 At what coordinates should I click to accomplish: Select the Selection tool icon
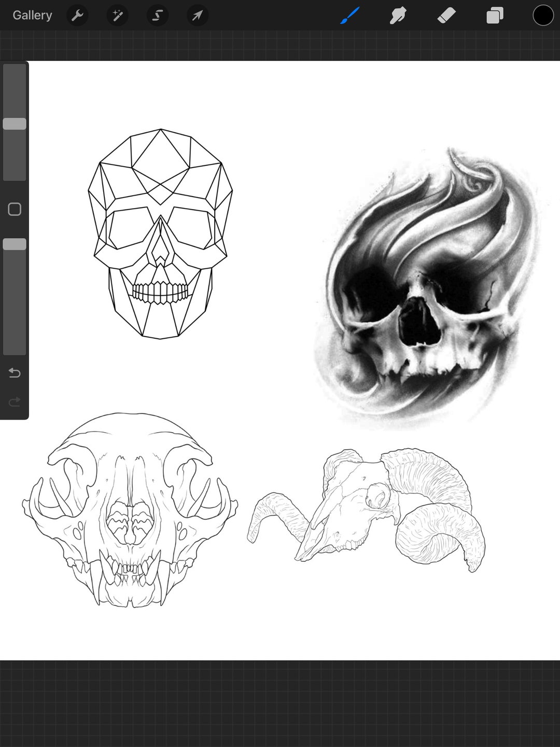tap(157, 16)
